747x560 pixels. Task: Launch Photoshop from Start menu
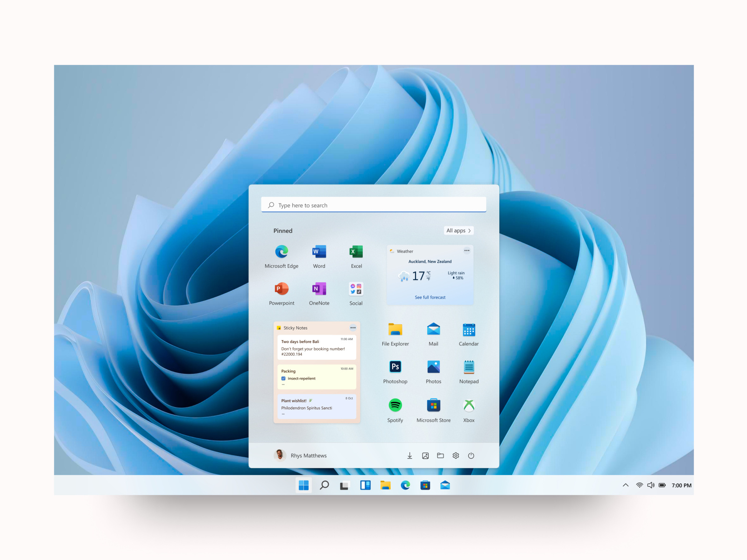click(395, 372)
